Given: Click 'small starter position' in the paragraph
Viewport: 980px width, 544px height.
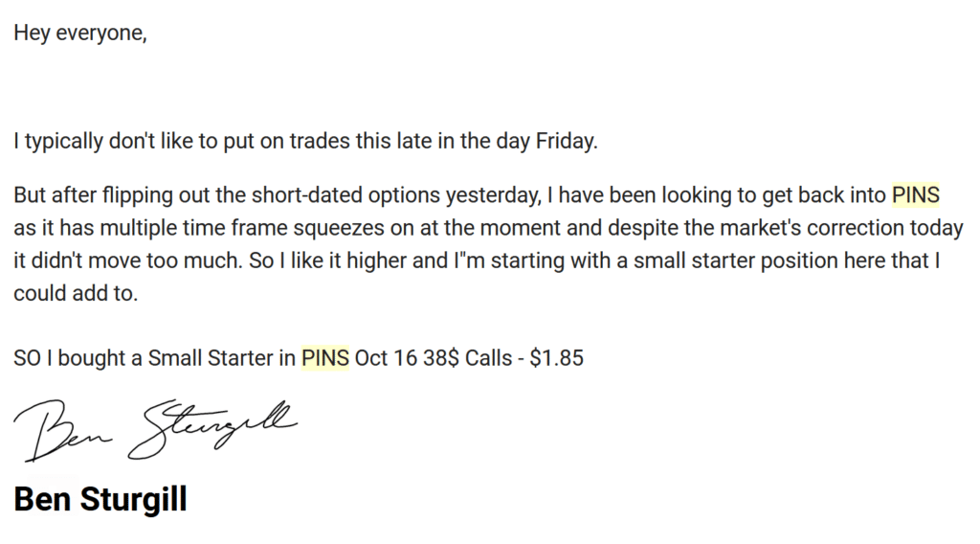Looking at the screenshot, I should click(736, 261).
